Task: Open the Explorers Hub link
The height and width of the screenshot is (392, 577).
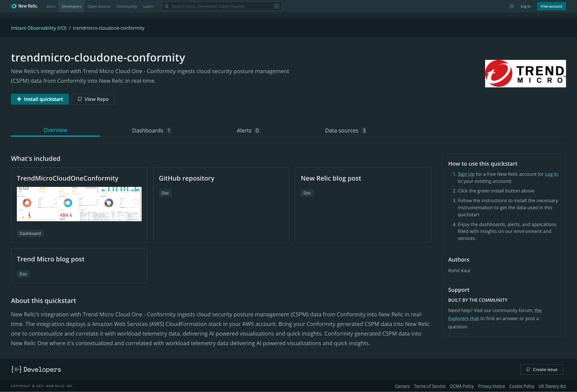Action: pos(463,318)
